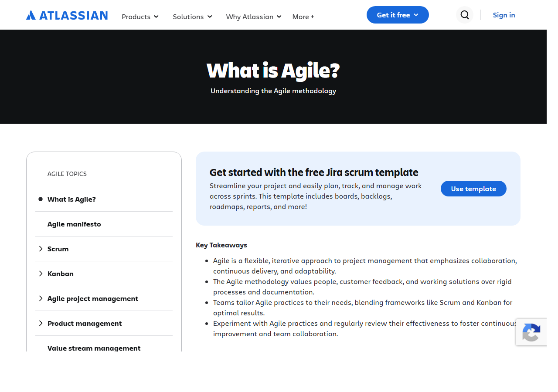Open the Kanban sidebar link
The height and width of the screenshot is (392, 558).
[61, 274]
